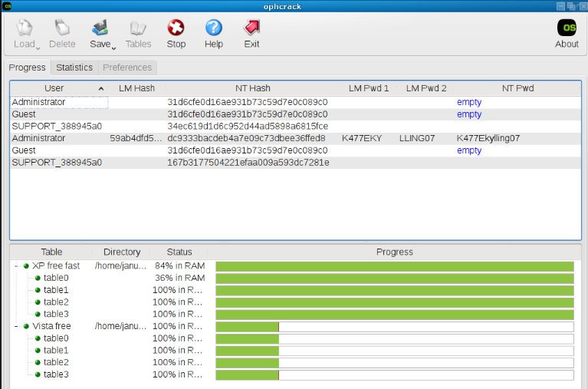Click the Delete toolbar icon
Viewport: 588px width, 389px height.
click(62, 28)
